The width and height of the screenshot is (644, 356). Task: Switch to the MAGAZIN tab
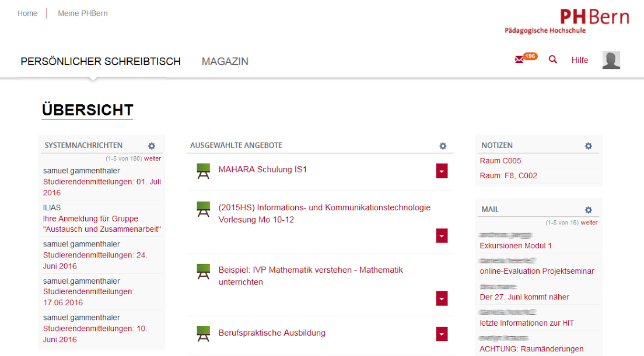click(225, 61)
